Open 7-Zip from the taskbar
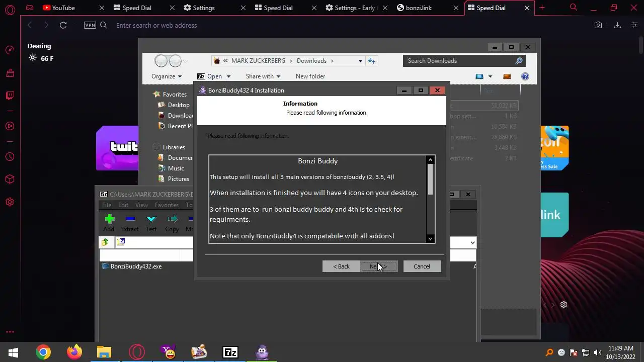This screenshot has height=362, width=644. coord(230,352)
